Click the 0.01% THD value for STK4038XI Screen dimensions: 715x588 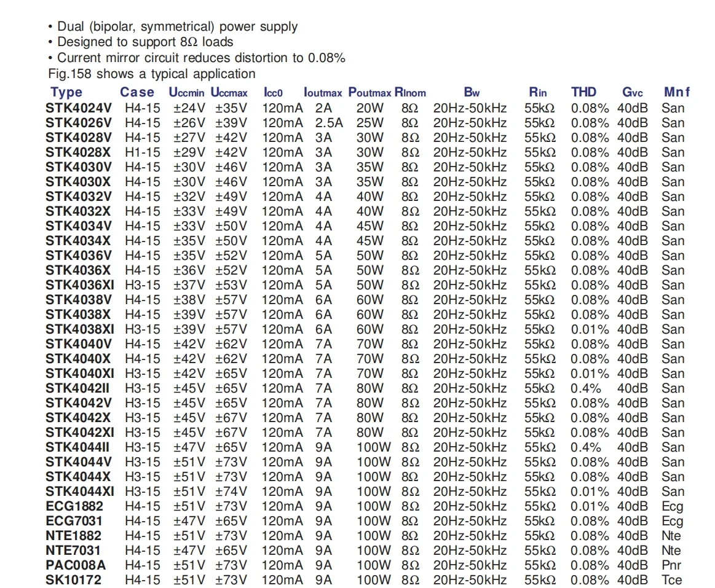(x=590, y=329)
